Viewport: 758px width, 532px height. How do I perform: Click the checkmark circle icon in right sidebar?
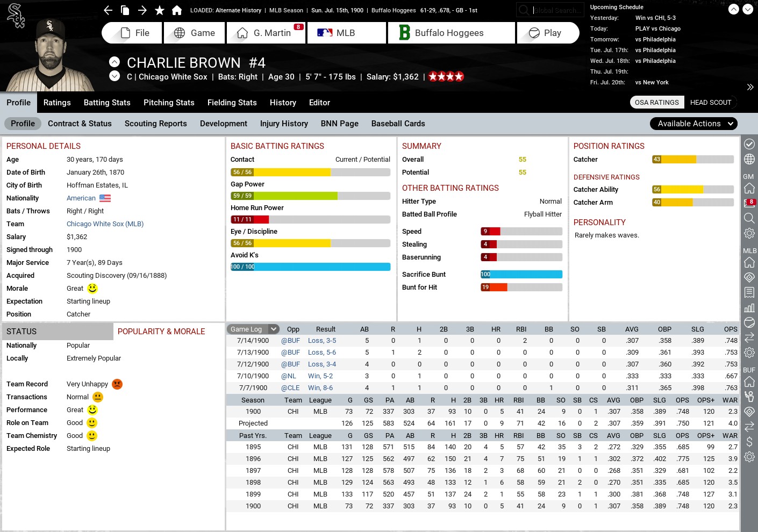click(749, 144)
